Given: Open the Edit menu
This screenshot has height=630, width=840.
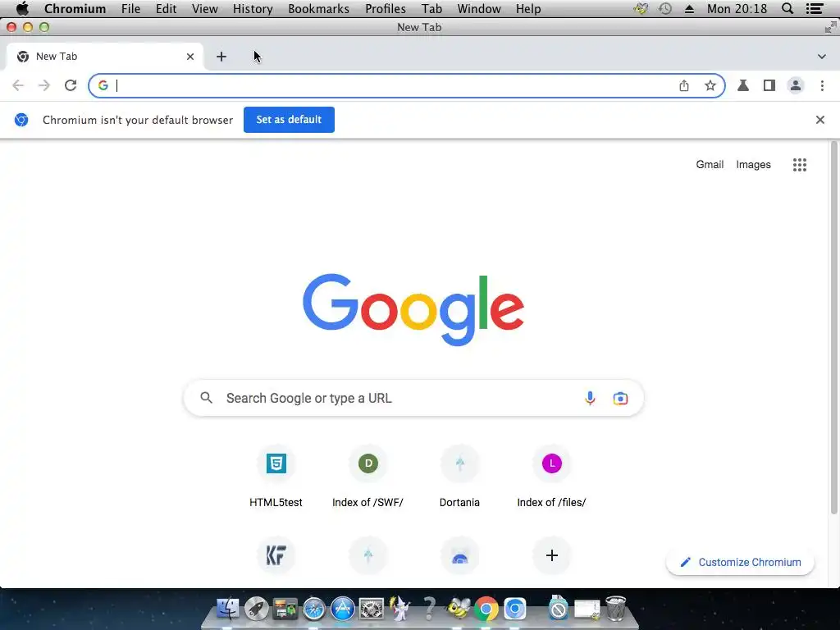Looking at the screenshot, I should pos(166,9).
